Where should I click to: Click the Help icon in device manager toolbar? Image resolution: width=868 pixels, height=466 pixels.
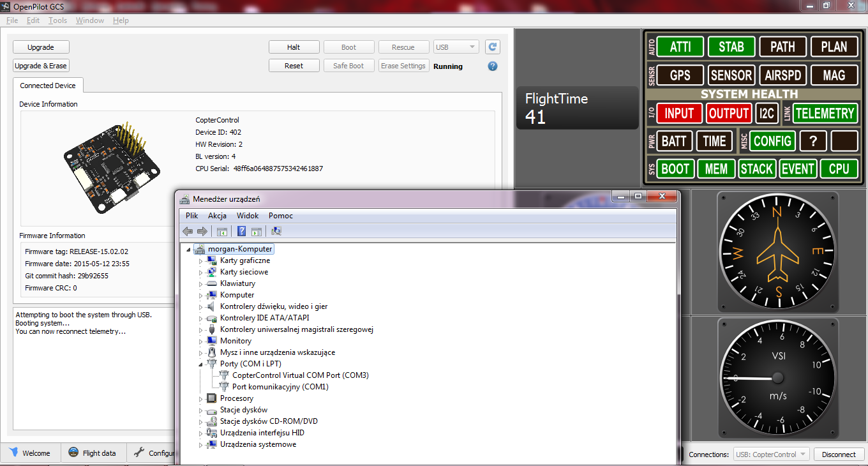click(x=241, y=231)
